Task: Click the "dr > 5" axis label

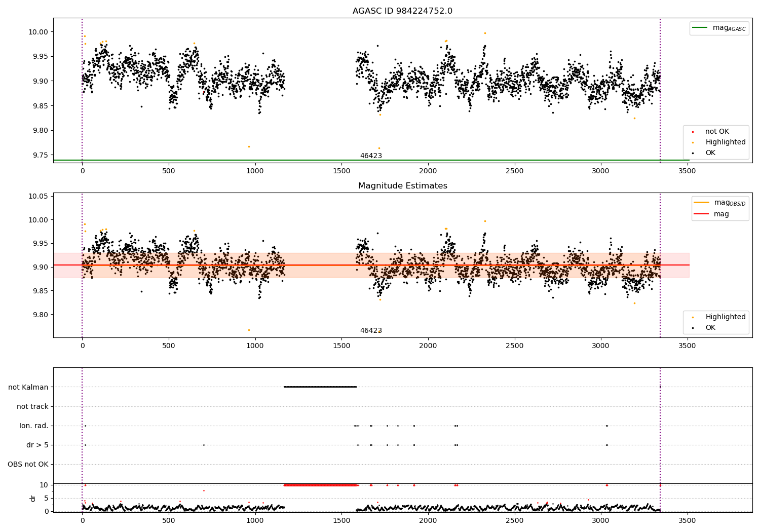Action: [x=37, y=445]
